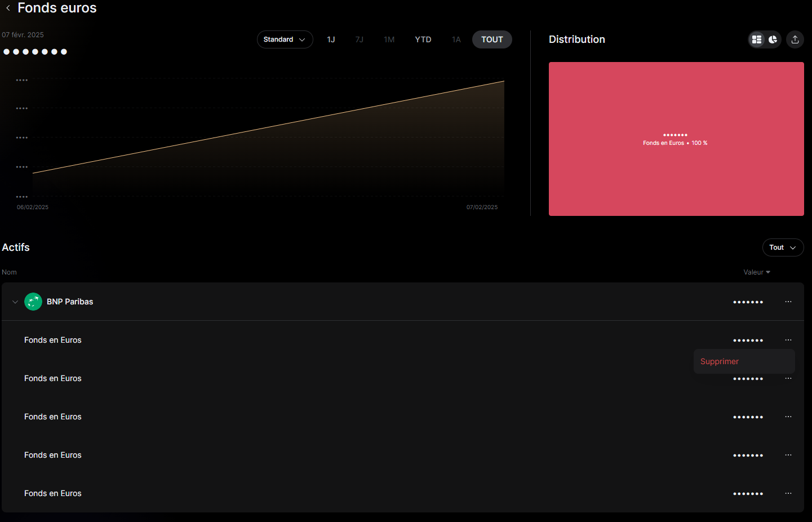The height and width of the screenshot is (522, 812).
Task: Open more options for BNP Paribas row
Action: [788, 302]
